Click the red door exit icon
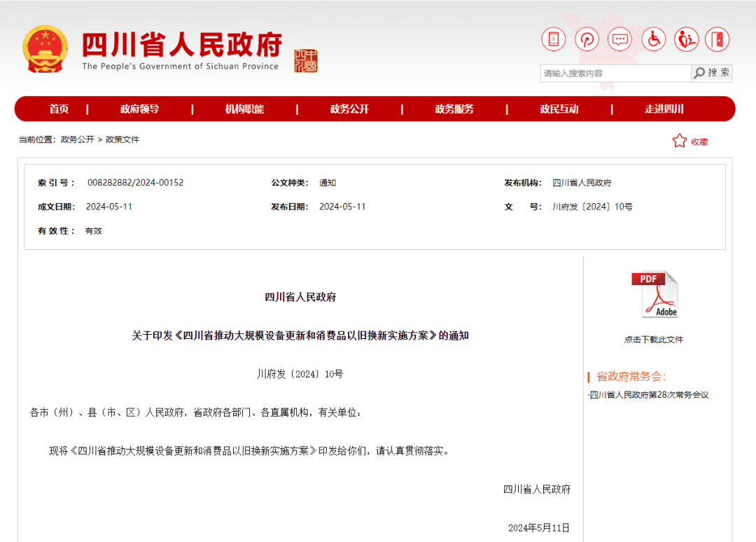The height and width of the screenshot is (542, 756). tap(717, 39)
